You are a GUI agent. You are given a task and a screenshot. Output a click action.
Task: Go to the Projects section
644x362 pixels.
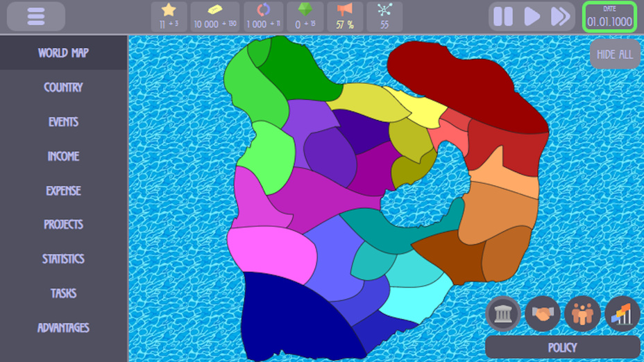63,225
